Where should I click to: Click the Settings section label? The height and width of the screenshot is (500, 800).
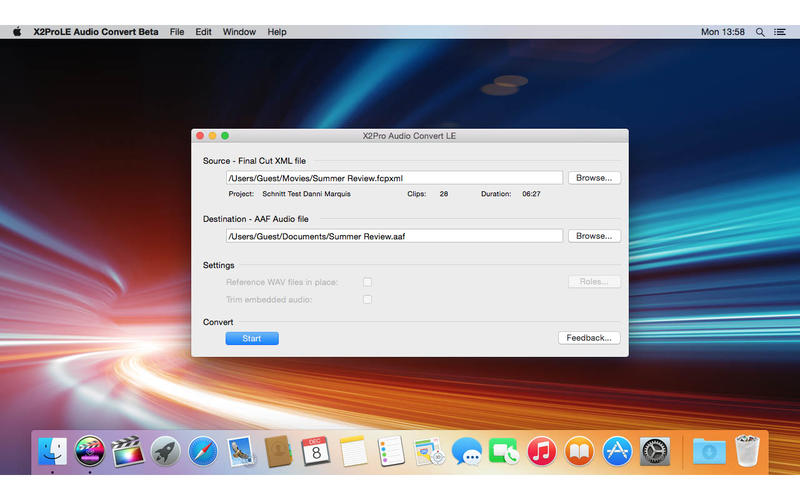point(218,265)
